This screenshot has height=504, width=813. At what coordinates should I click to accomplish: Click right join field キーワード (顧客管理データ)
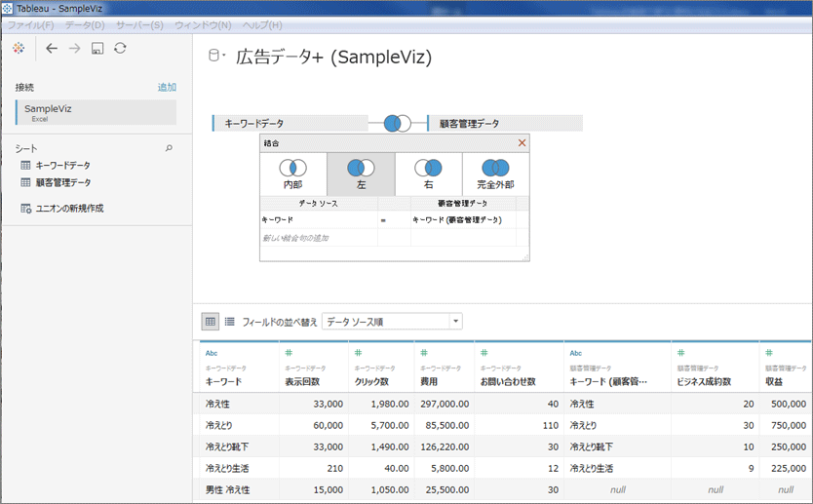[464, 220]
